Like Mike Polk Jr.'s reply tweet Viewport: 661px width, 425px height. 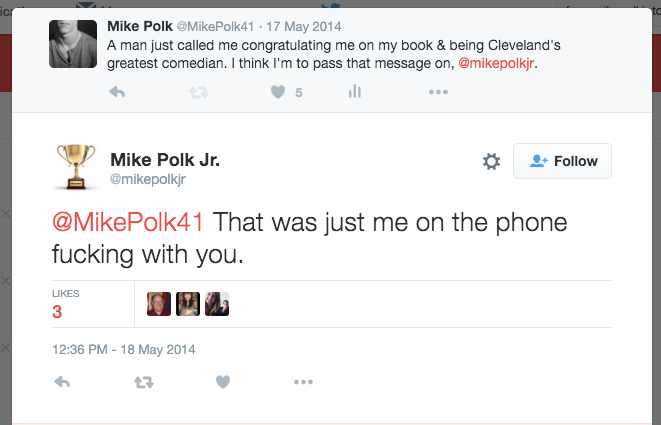tap(224, 381)
